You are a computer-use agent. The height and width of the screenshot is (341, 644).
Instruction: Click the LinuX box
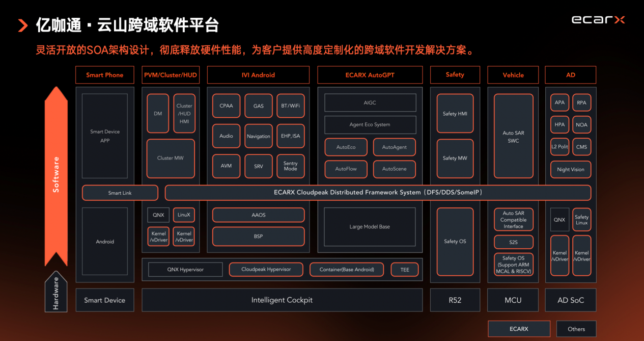pos(184,215)
